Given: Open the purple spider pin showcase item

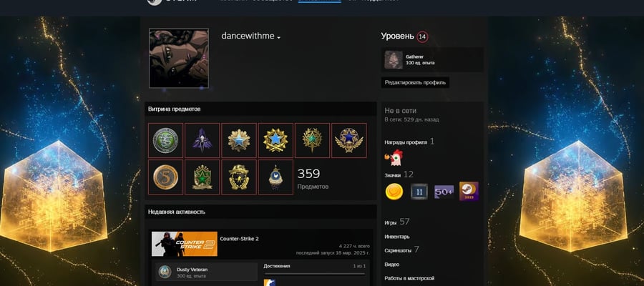Looking at the screenshot, I should (202, 140).
